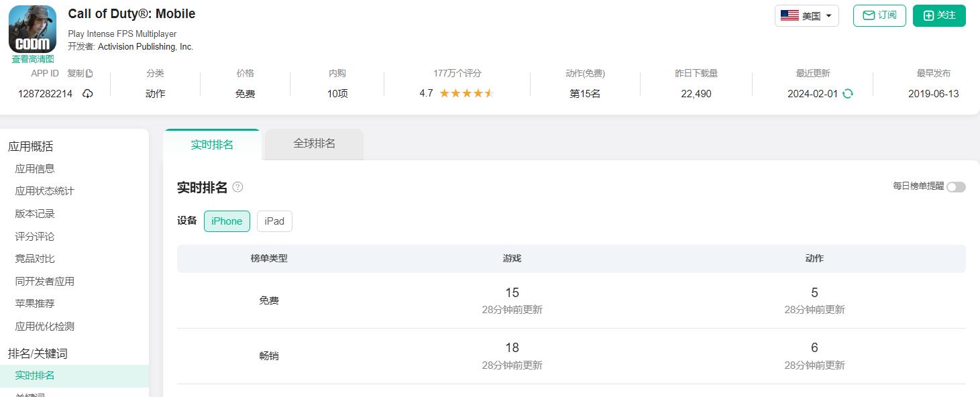Screen dimensions: 980x397
Task: Go to 评分评论 in sidebar
Action: (x=35, y=237)
